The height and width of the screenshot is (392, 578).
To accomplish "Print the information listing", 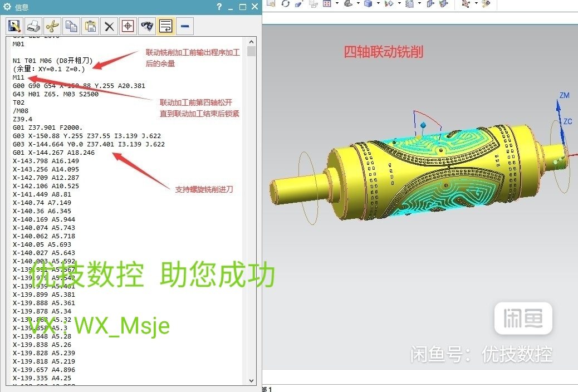I will [x=33, y=26].
